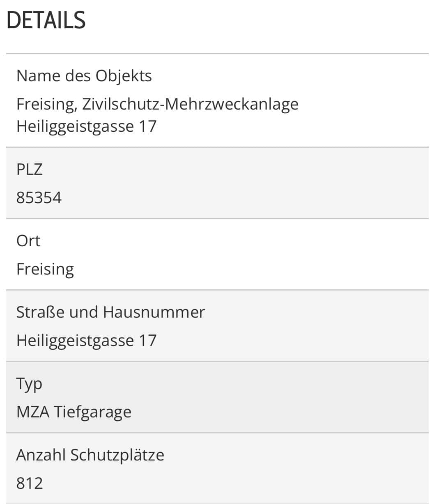448x504 pixels.
Task: Click 'Heiliggeistgasse 17' in the object name row
Action: [x=86, y=126]
